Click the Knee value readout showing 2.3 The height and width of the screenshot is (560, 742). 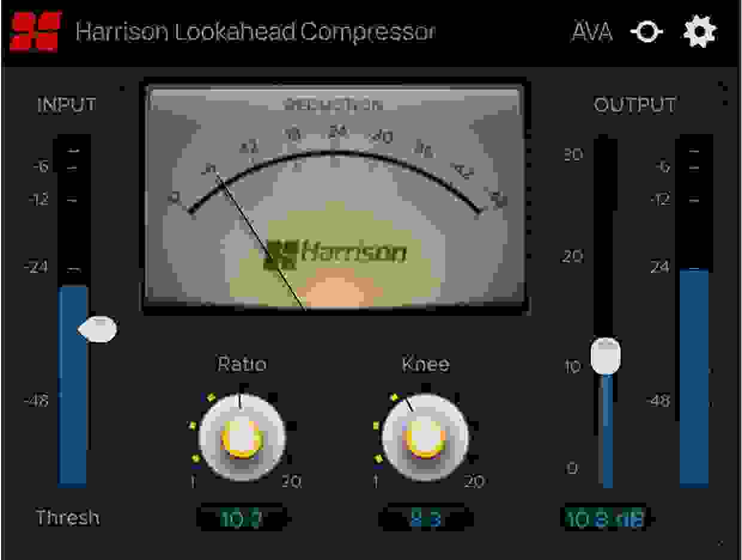[425, 516]
